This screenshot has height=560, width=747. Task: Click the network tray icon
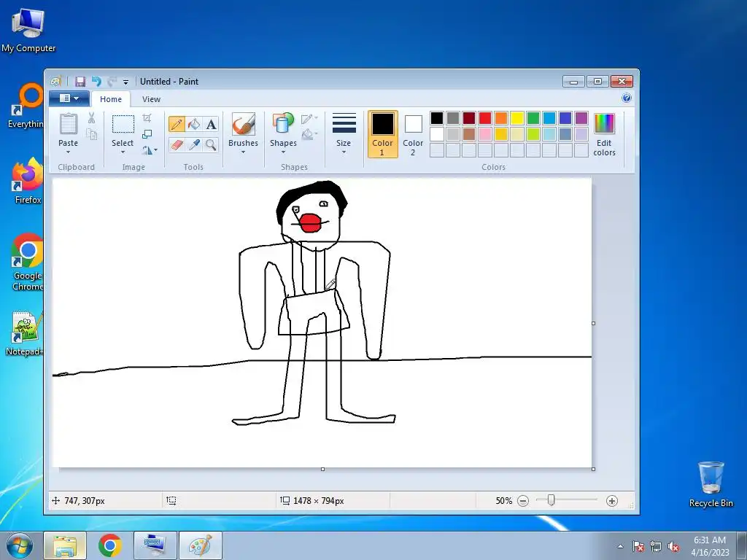click(x=656, y=546)
